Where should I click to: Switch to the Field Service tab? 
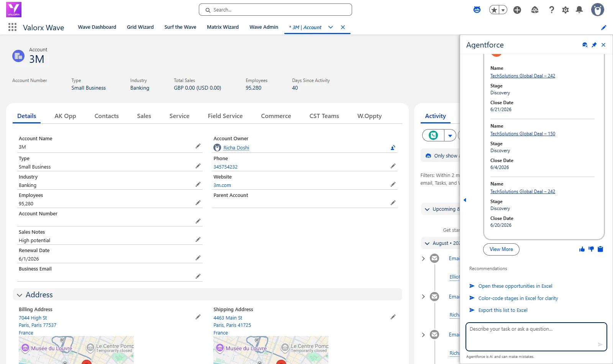click(225, 116)
